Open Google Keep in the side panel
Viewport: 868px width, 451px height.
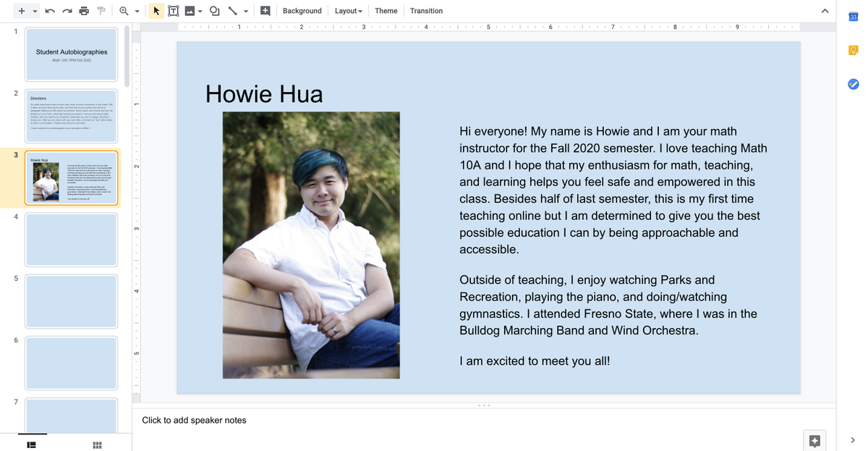[853, 49]
